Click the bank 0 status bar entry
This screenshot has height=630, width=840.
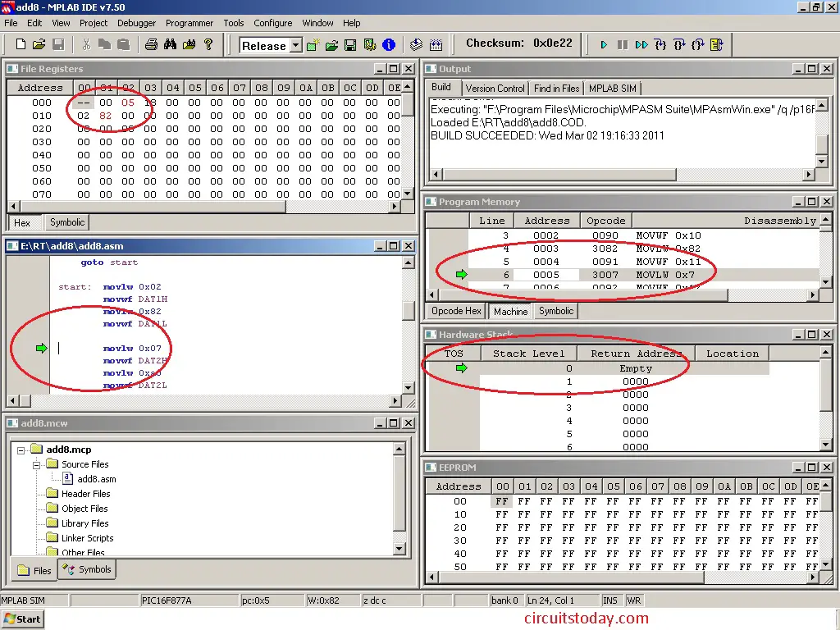point(504,600)
